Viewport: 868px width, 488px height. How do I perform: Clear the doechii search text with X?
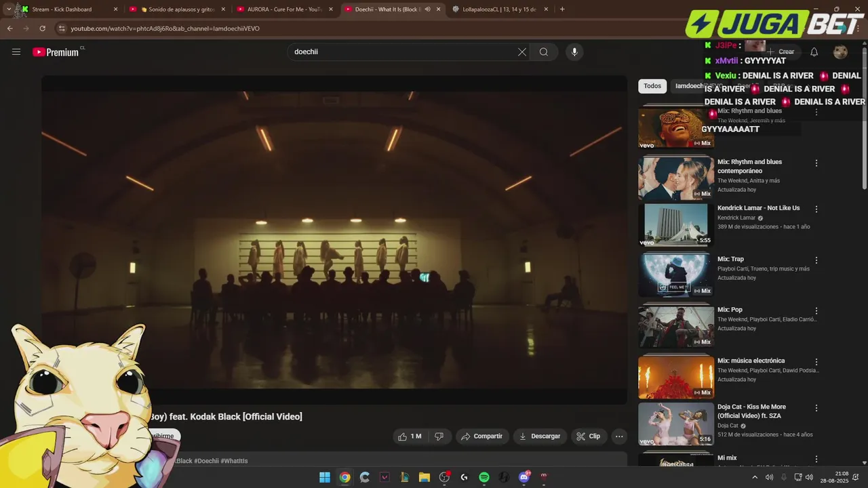(522, 52)
